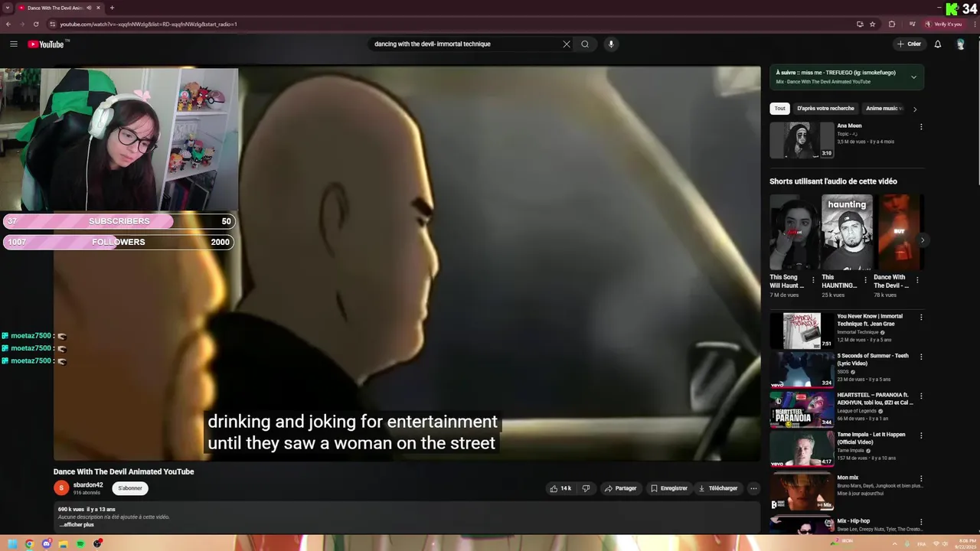Start voice search with the microphone
The width and height of the screenshot is (980, 551).
(x=611, y=44)
